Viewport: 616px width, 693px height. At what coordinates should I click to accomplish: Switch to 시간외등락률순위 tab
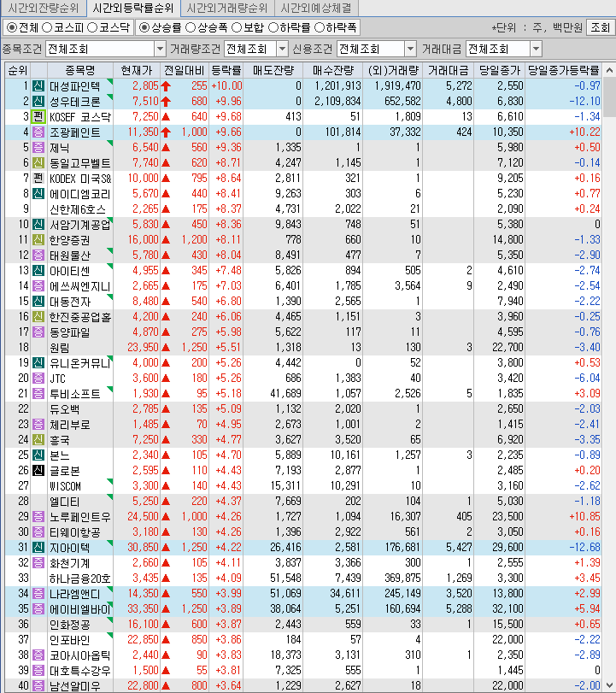click(x=133, y=8)
